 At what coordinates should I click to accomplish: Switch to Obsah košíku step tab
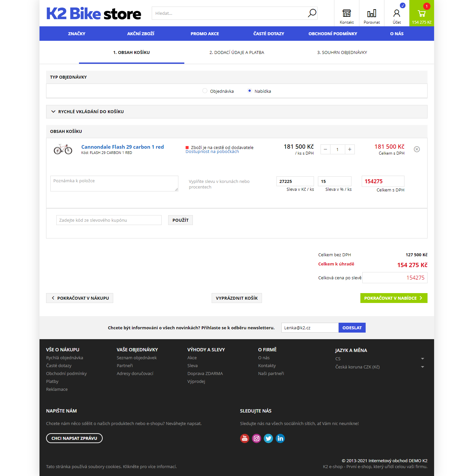click(x=132, y=52)
